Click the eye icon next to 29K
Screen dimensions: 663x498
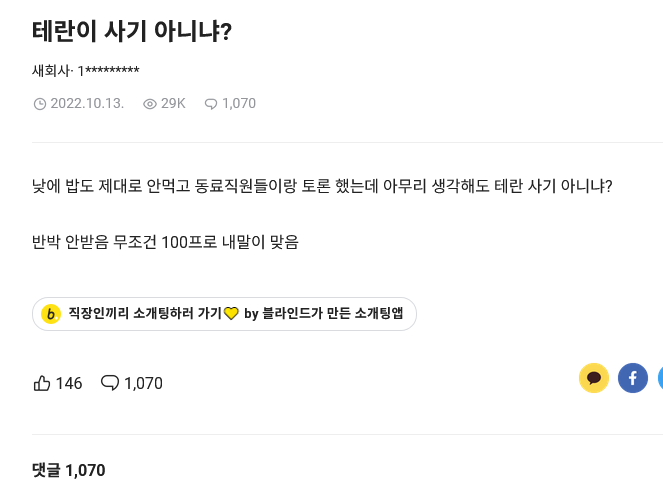click(x=150, y=104)
